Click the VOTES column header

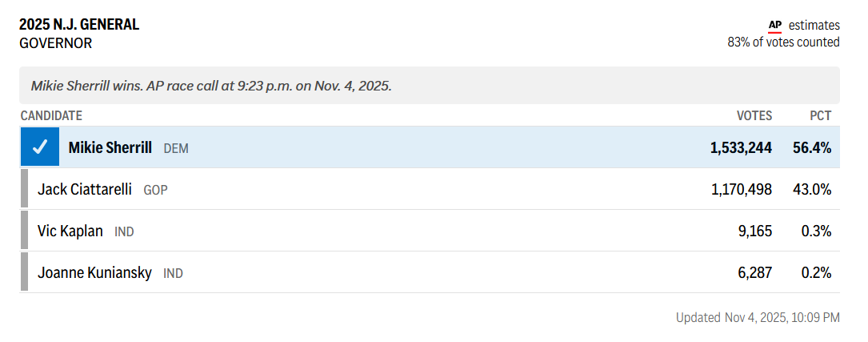click(x=754, y=116)
